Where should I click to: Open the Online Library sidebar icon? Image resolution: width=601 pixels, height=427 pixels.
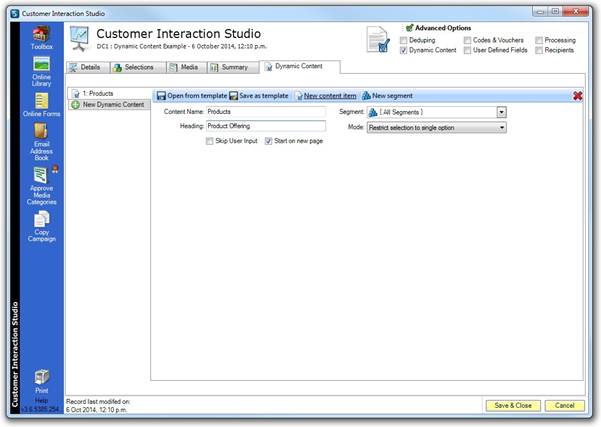(41, 72)
